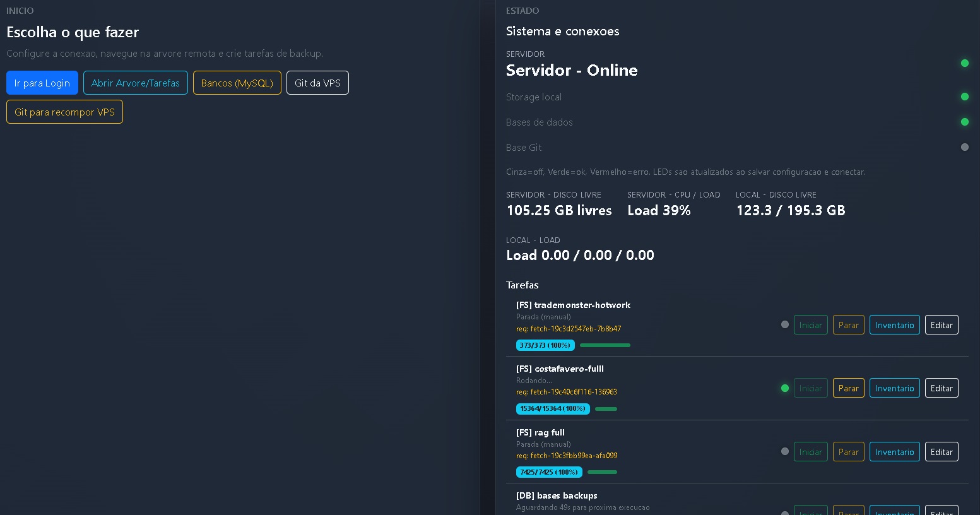
Task: Click the 15364/15364 (100%) progress badge
Action: point(552,409)
